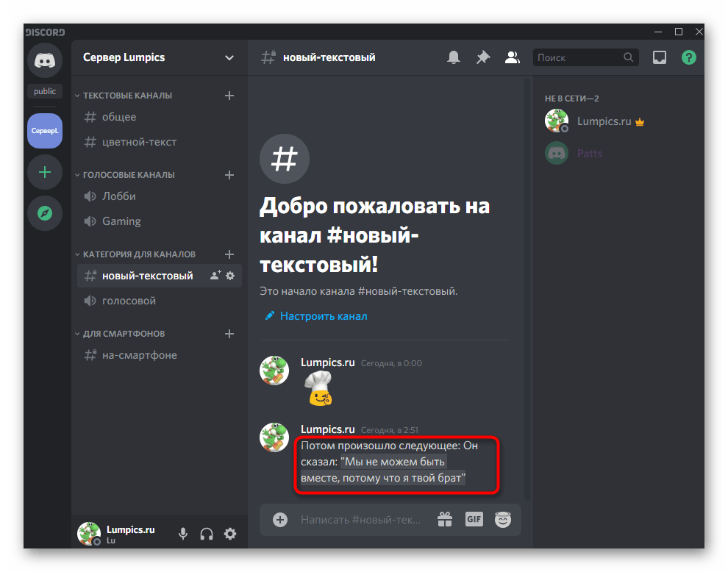The width and height of the screenshot is (728, 572).
Task: Join the Лобби voice channel
Action: pyautogui.click(x=160, y=196)
